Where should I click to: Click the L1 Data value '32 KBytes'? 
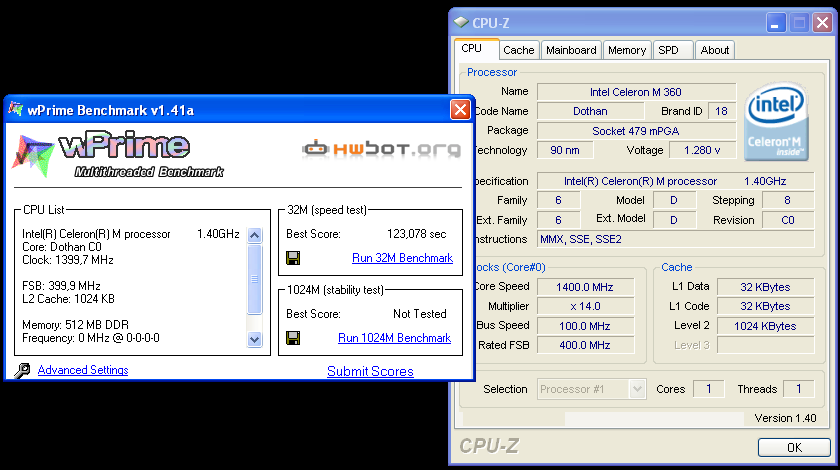pos(766,287)
